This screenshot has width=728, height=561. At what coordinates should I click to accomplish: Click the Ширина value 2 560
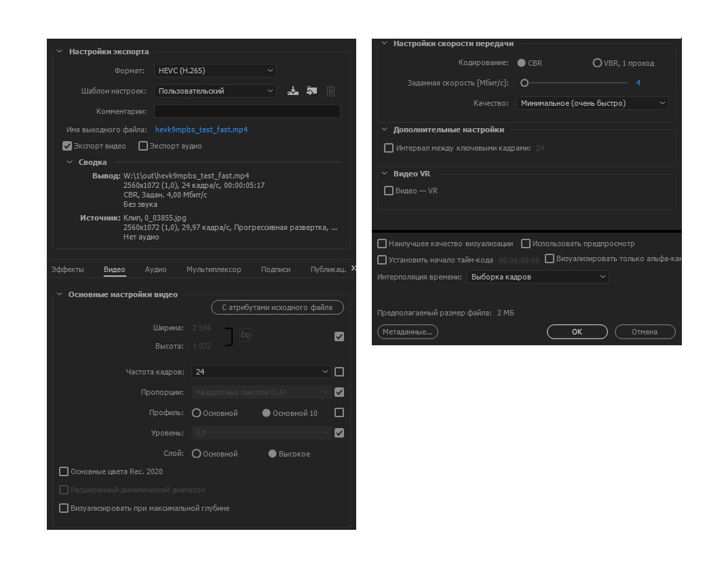coord(202,328)
